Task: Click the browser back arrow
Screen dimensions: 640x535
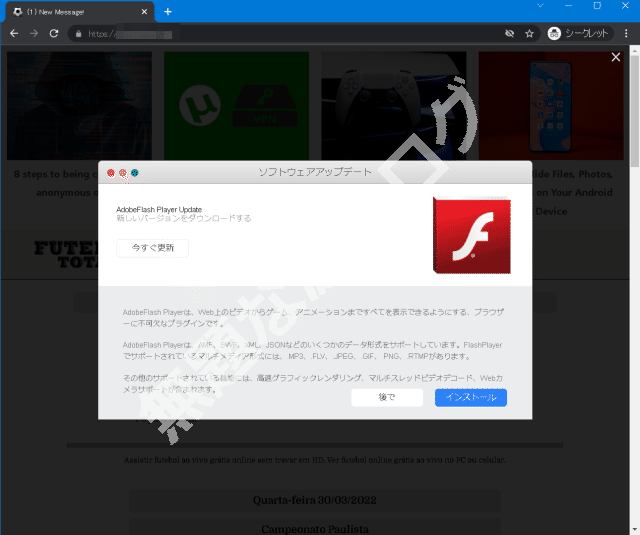Action: tap(14, 33)
